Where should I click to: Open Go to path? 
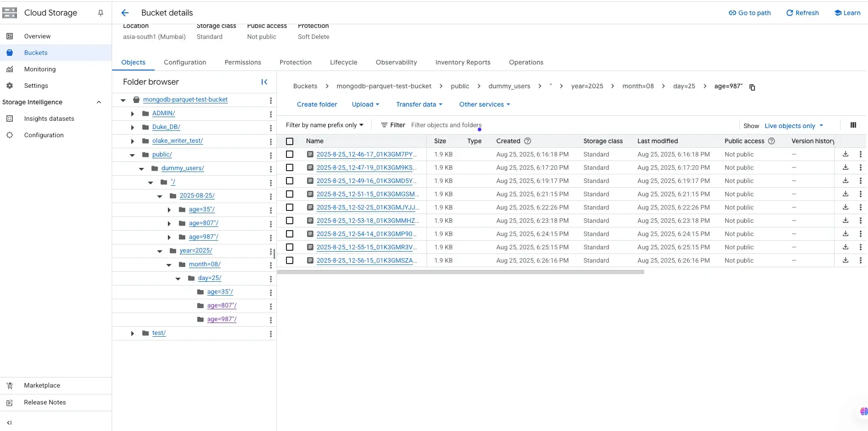749,13
